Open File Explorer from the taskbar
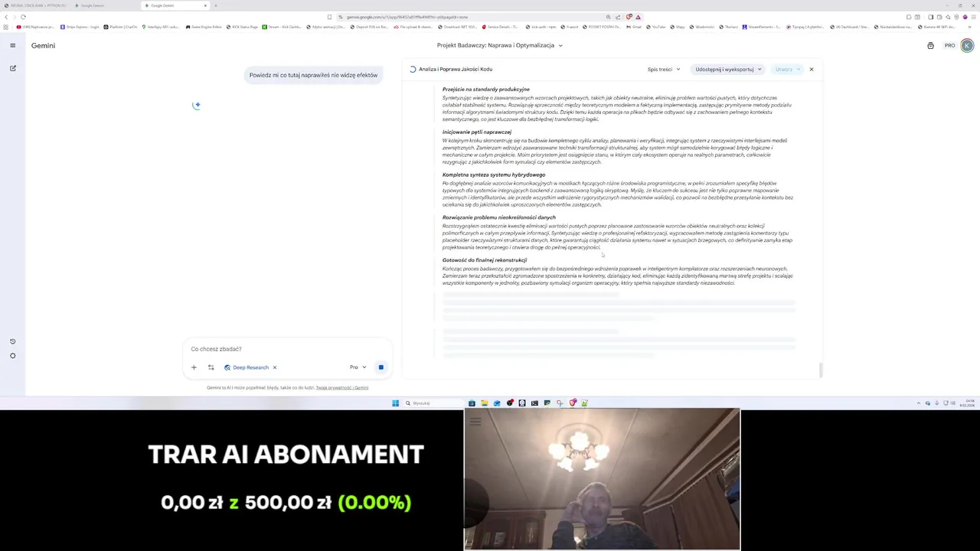The image size is (980, 551). click(484, 403)
